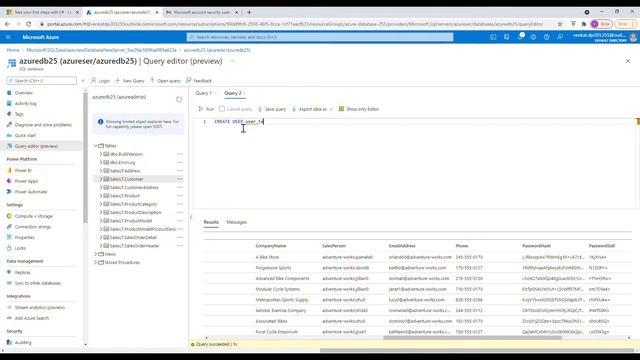Click Save query button
This screenshot has height=360, width=640.
tap(272, 109)
